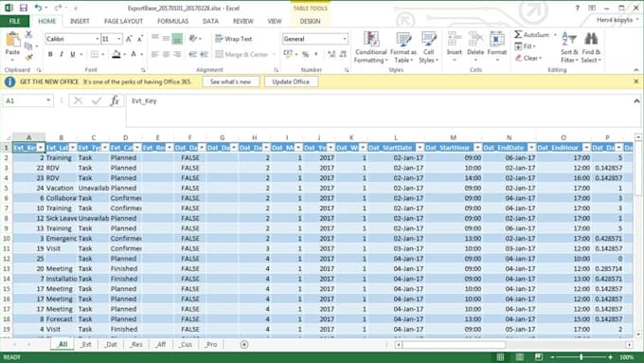
Task: Add a new sheet with plus button
Action: pyautogui.click(x=244, y=344)
